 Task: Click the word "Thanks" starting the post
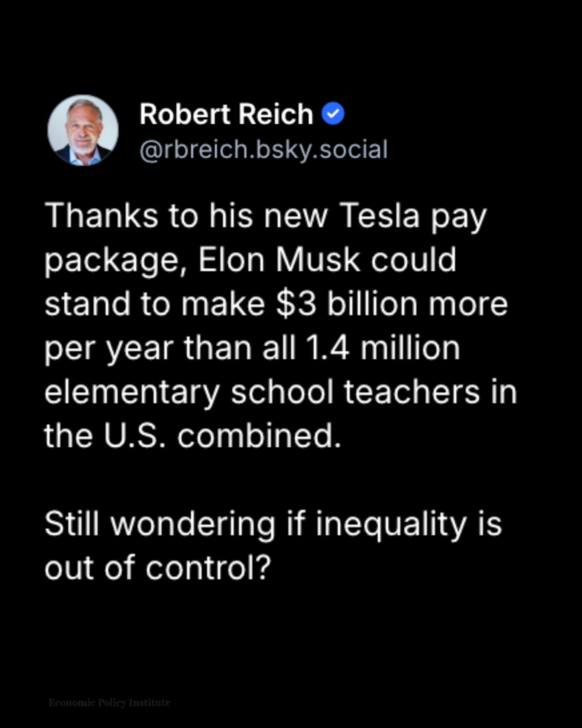coord(101,216)
